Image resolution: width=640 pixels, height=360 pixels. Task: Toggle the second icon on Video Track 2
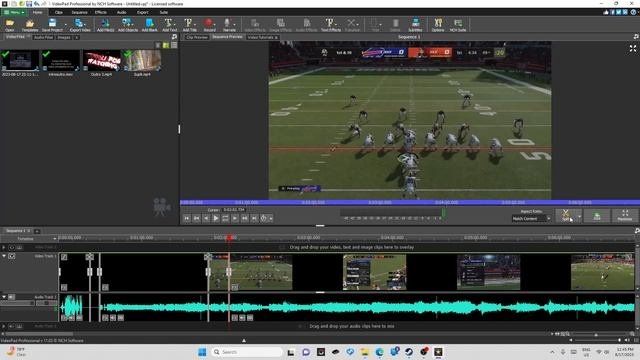point(19,247)
